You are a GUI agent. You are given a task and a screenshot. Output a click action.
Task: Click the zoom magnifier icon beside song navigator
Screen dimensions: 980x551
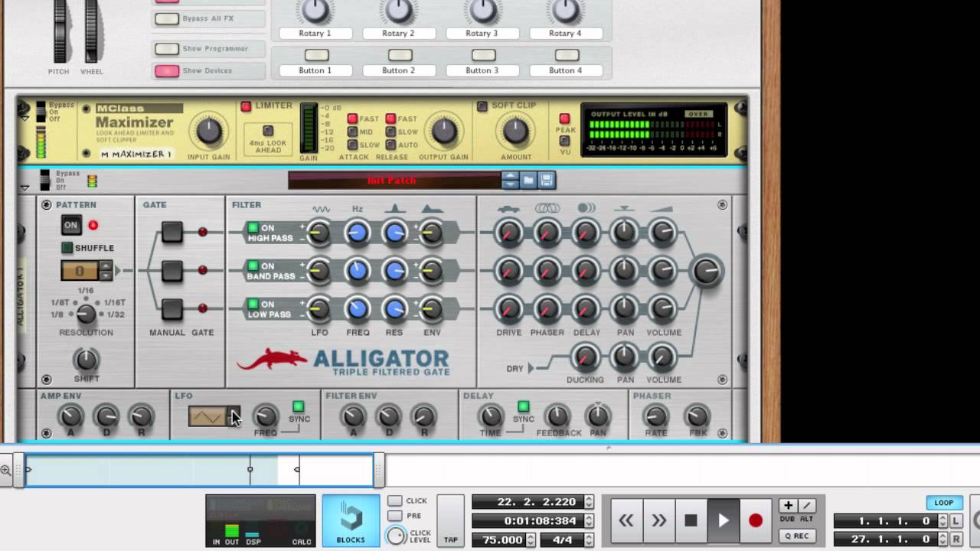coord(6,470)
